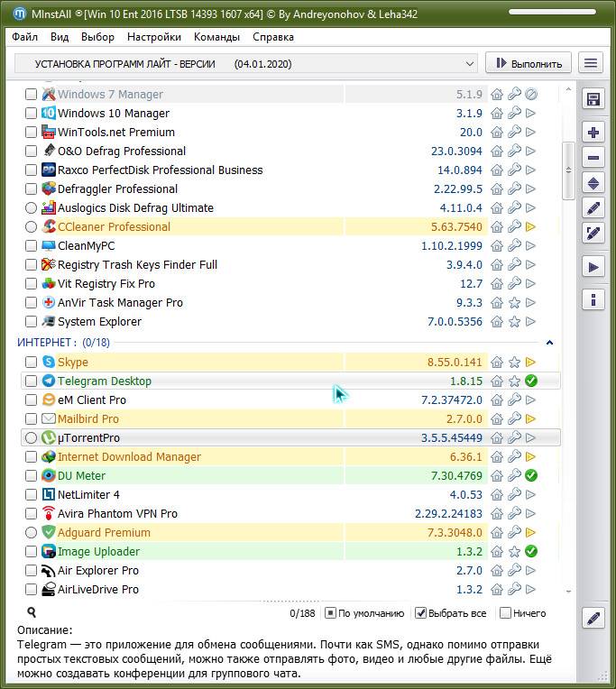
Task: Click the star icon for Image Uploader
Action: (x=514, y=551)
